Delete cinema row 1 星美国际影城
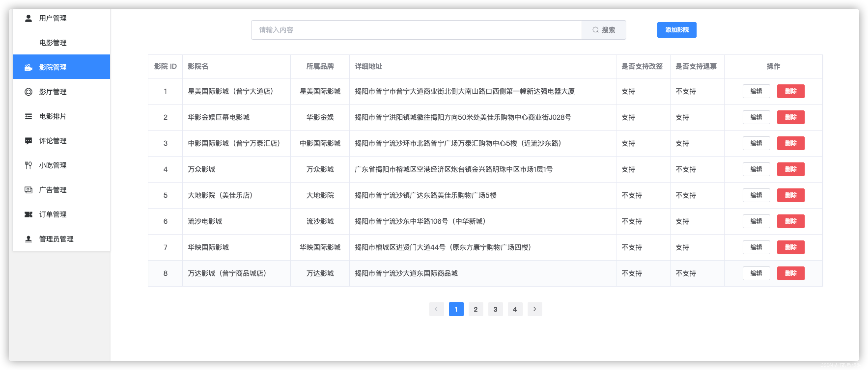868x370 pixels. click(790, 91)
